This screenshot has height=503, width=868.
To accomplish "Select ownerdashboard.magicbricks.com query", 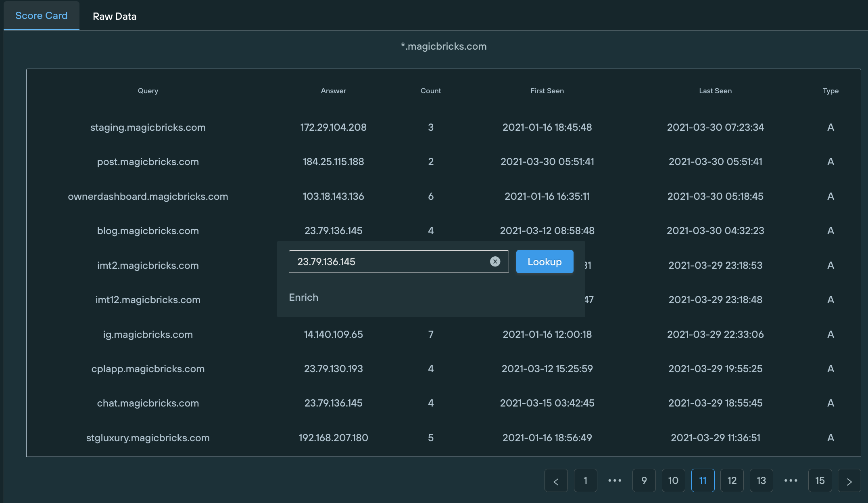I will click(x=148, y=197).
